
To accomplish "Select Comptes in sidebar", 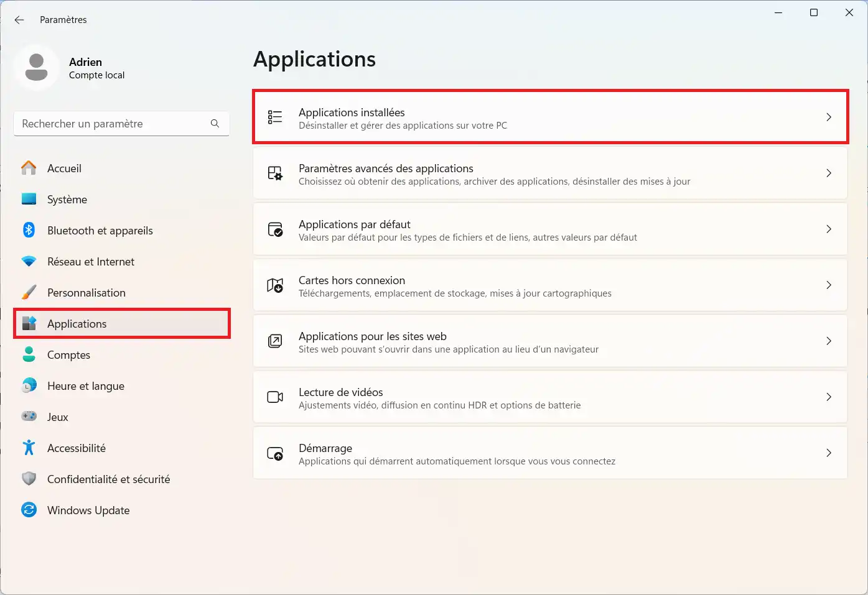I will 68,355.
